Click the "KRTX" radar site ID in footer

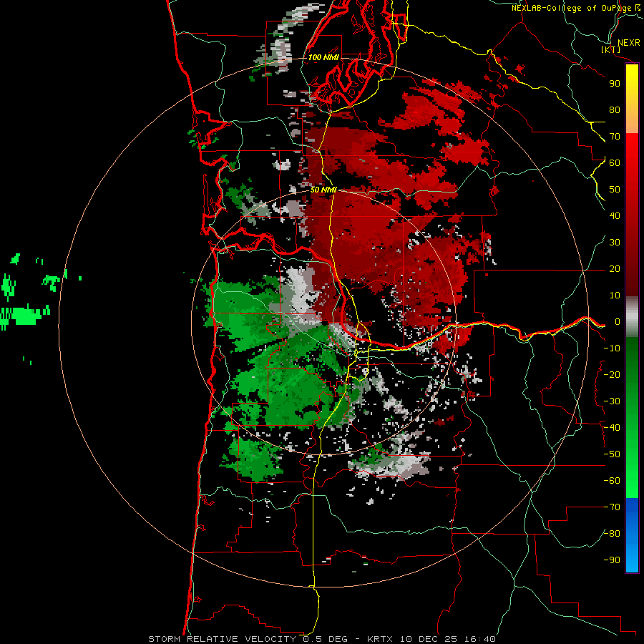tap(380, 639)
